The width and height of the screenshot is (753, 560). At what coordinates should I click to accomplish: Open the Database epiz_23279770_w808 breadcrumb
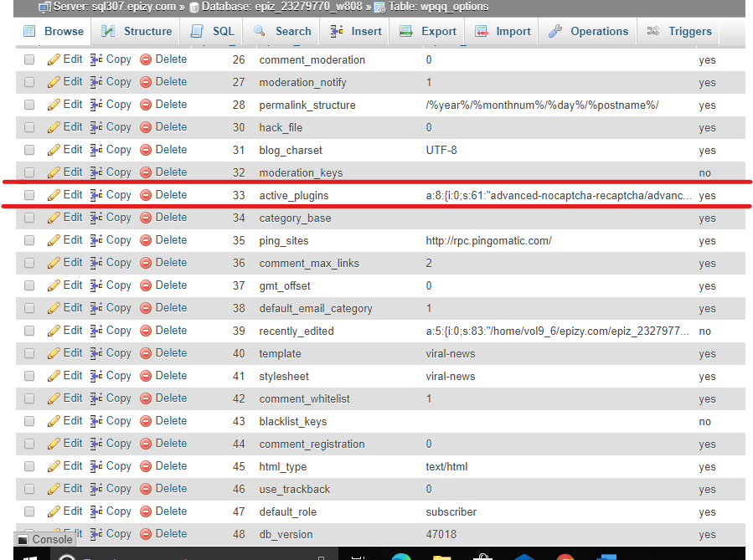click(x=281, y=7)
